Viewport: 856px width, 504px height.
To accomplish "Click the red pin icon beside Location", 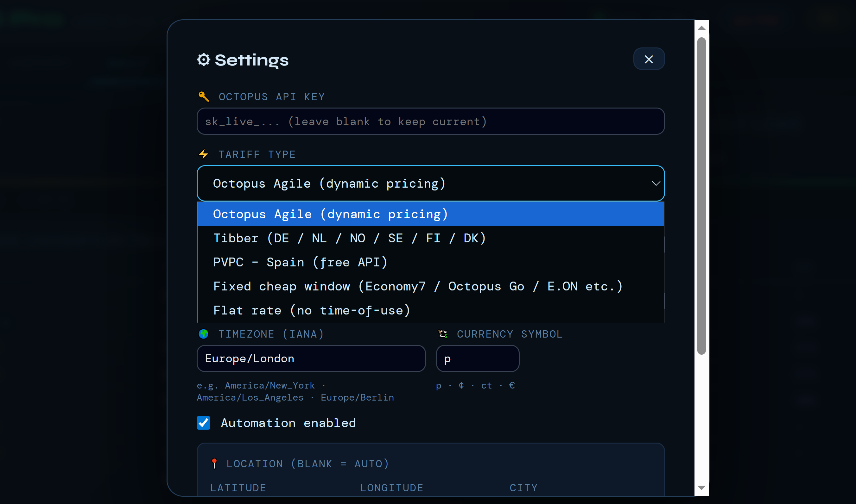I will (x=214, y=464).
